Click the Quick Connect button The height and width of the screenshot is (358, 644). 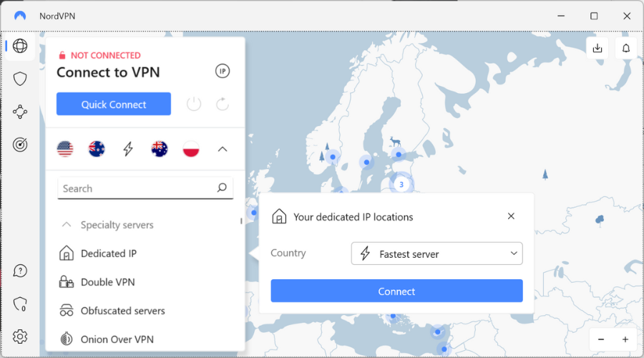pos(114,104)
